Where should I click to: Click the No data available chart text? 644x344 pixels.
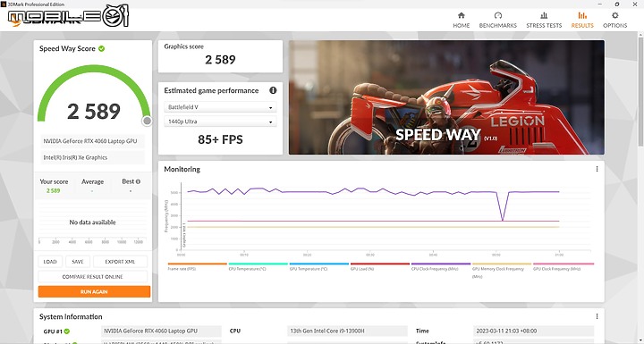[92, 222]
